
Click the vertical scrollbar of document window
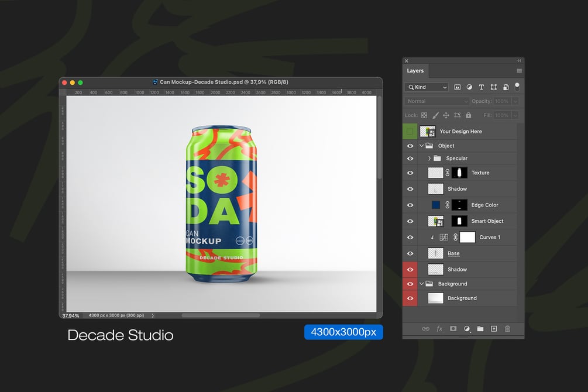click(380, 137)
